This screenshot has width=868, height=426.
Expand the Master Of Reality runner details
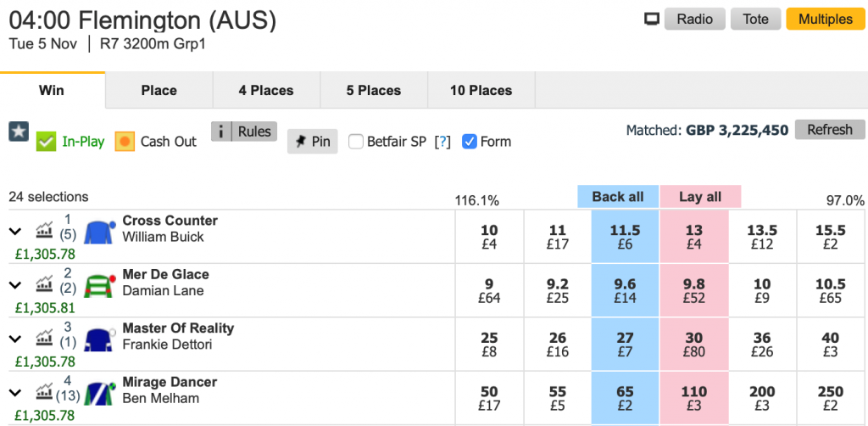(x=15, y=339)
